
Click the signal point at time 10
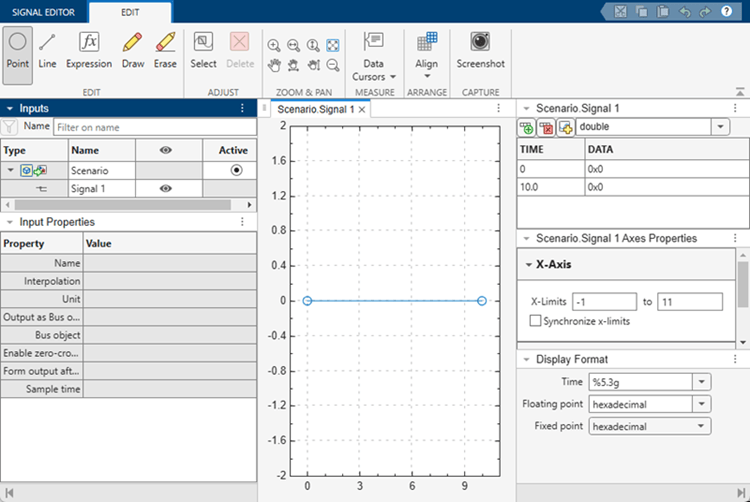482,301
